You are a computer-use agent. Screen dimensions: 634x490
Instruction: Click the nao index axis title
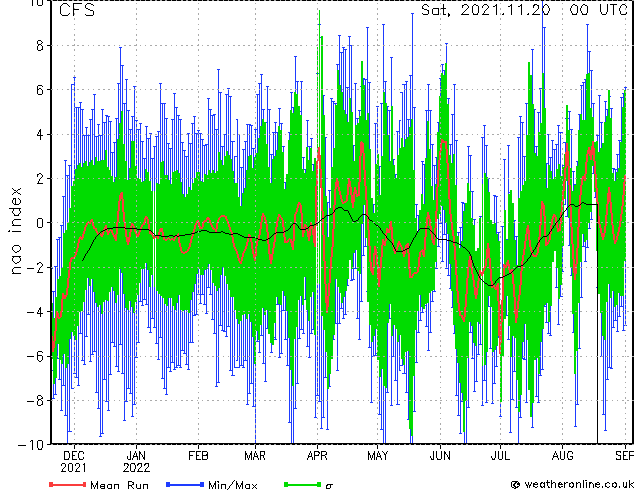tap(15, 231)
